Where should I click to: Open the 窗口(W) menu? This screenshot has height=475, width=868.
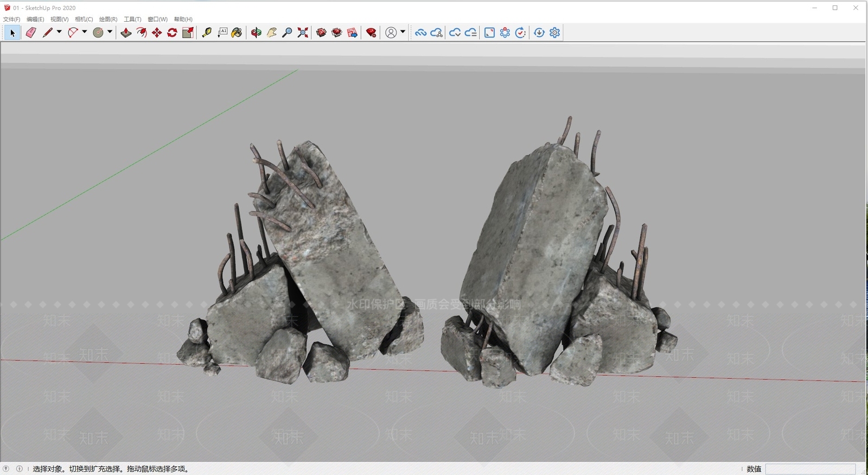157,19
